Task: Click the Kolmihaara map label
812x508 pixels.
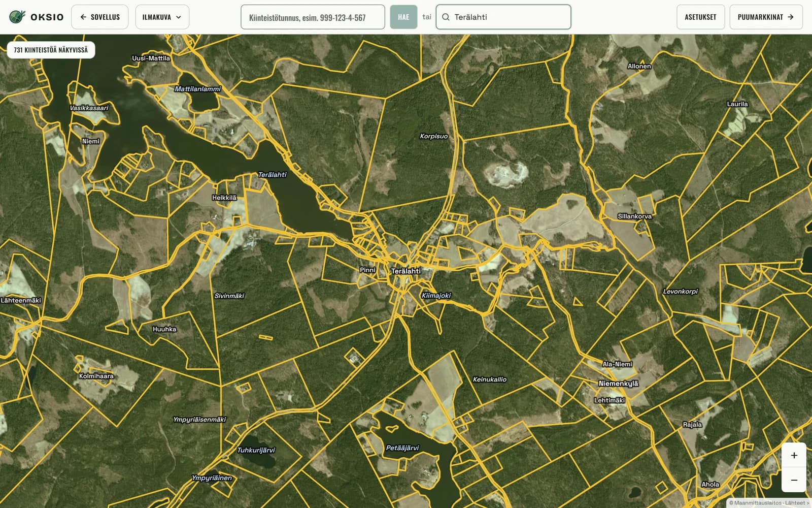Action: pos(96,376)
